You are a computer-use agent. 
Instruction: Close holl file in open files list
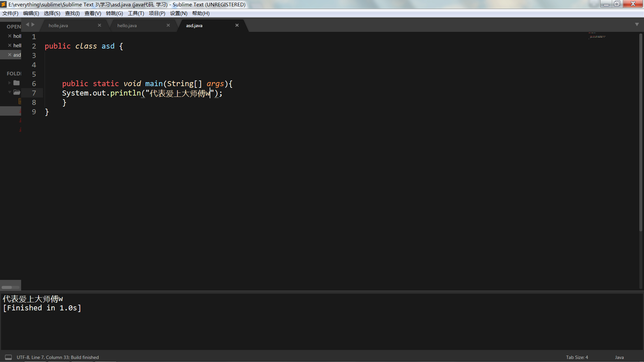[x=10, y=36]
